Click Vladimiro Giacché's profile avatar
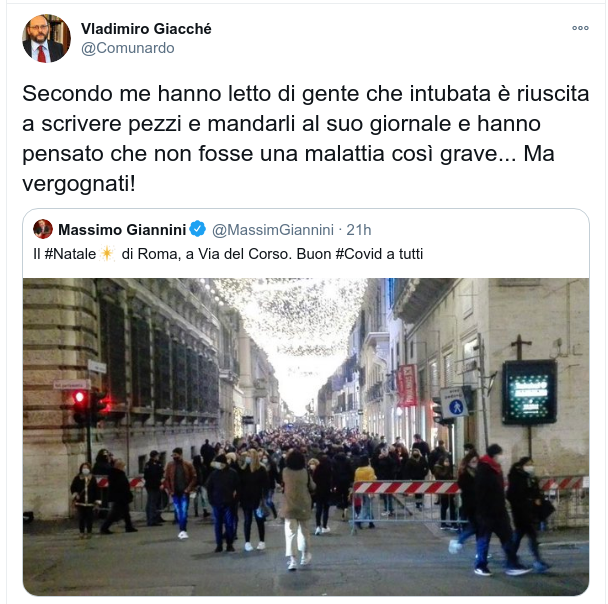The width and height of the screenshot is (608, 604). click(x=47, y=38)
